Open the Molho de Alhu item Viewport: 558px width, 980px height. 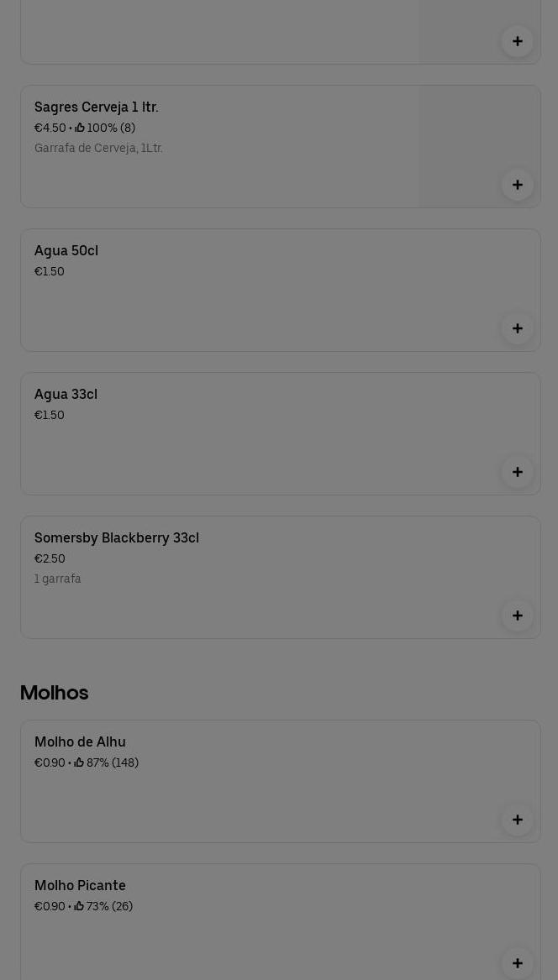(x=280, y=781)
